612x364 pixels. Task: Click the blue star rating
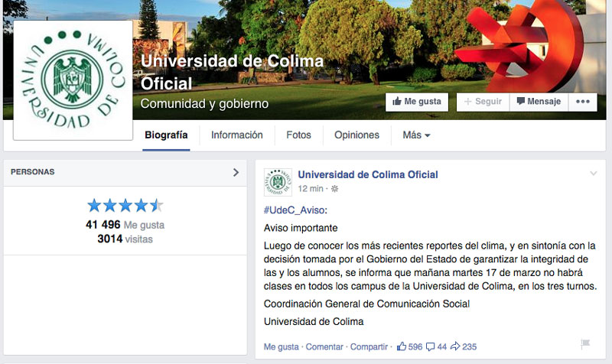click(125, 205)
